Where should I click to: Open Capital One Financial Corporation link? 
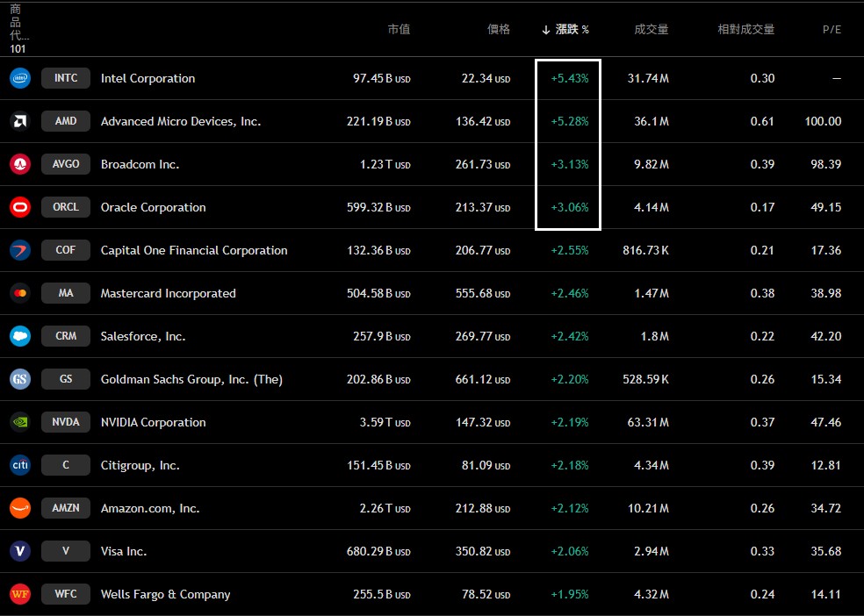tap(194, 250)
